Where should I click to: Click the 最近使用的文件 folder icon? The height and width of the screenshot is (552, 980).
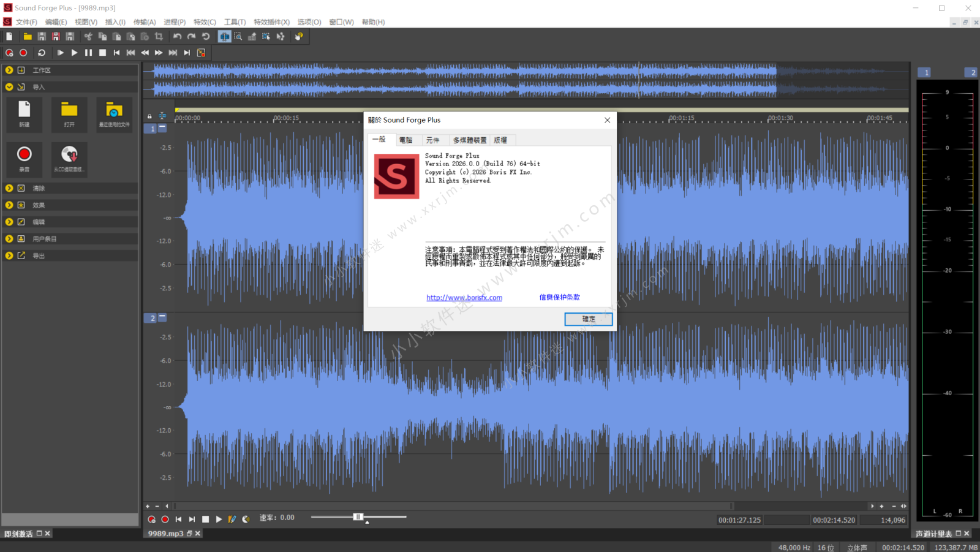[115, 115]
